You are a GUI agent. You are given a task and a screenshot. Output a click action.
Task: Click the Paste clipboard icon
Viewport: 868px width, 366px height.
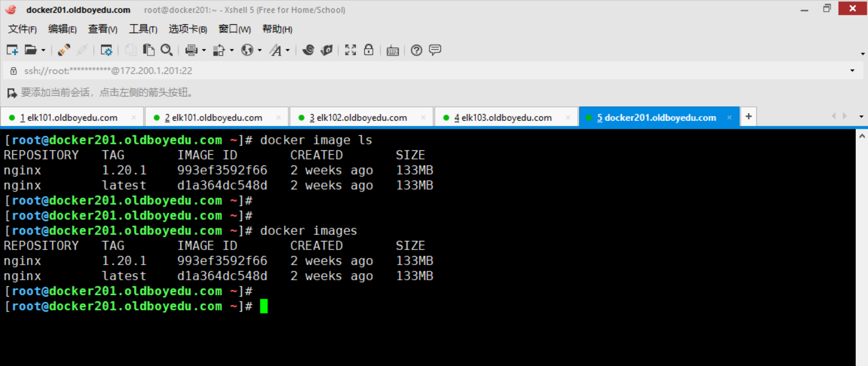pos(149,50)
